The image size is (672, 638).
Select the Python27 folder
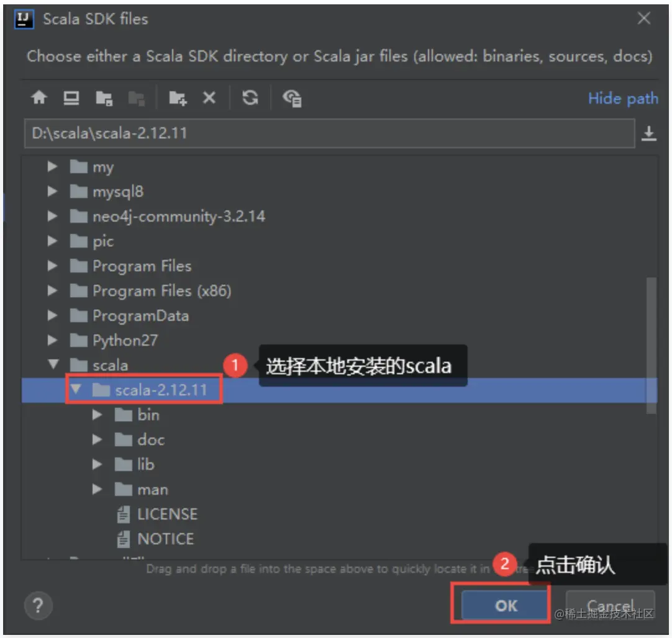114,340
